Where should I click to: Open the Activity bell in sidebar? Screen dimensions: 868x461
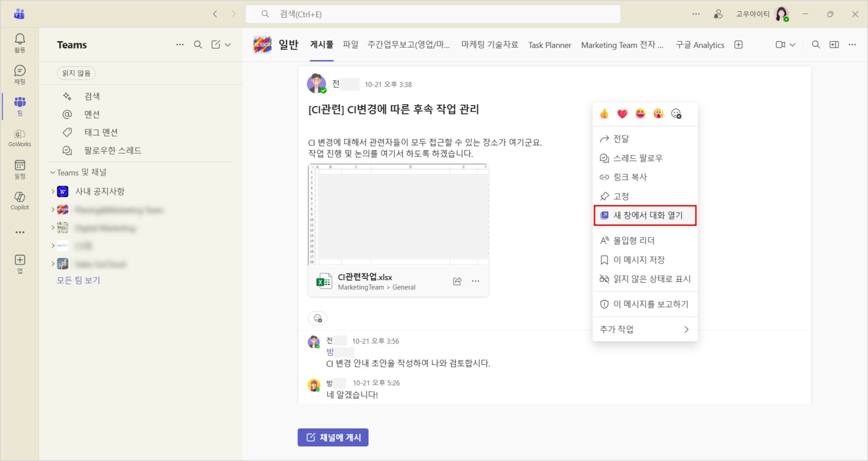[x=20, y=42]
